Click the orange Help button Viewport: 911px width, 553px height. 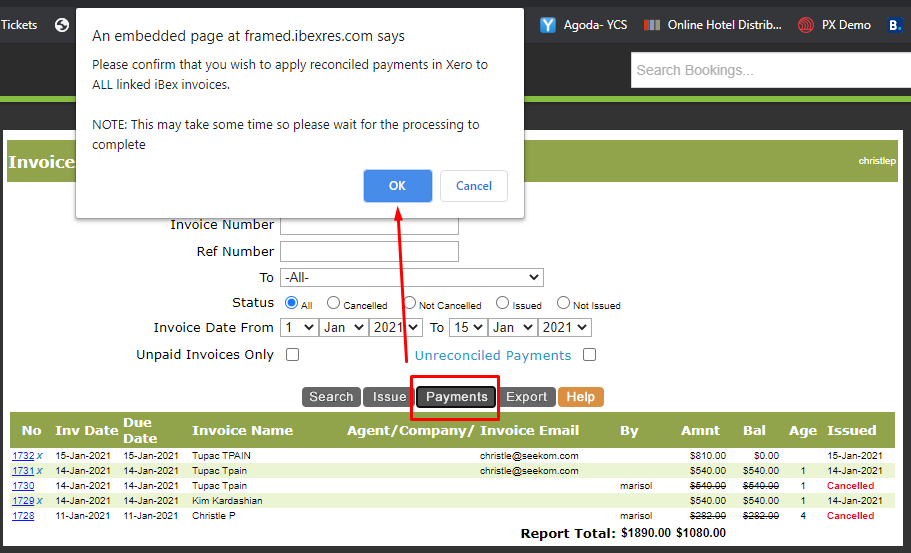coord(580,397)
